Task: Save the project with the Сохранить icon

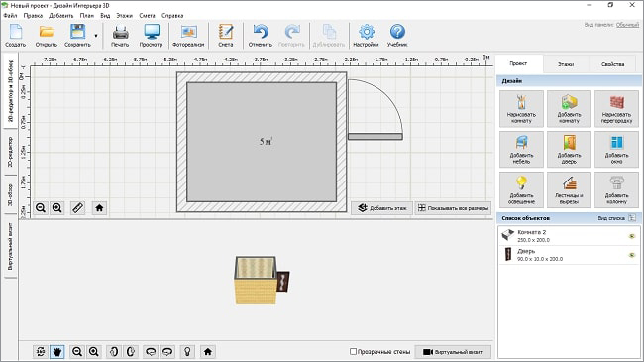Action: point(77,36)
